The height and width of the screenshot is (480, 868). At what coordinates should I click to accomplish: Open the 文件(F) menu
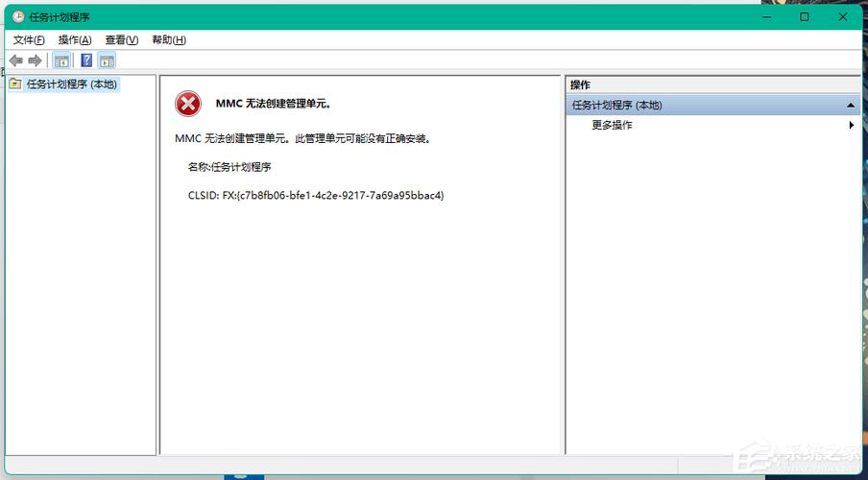pyautogui.click(x=29, y=40)
